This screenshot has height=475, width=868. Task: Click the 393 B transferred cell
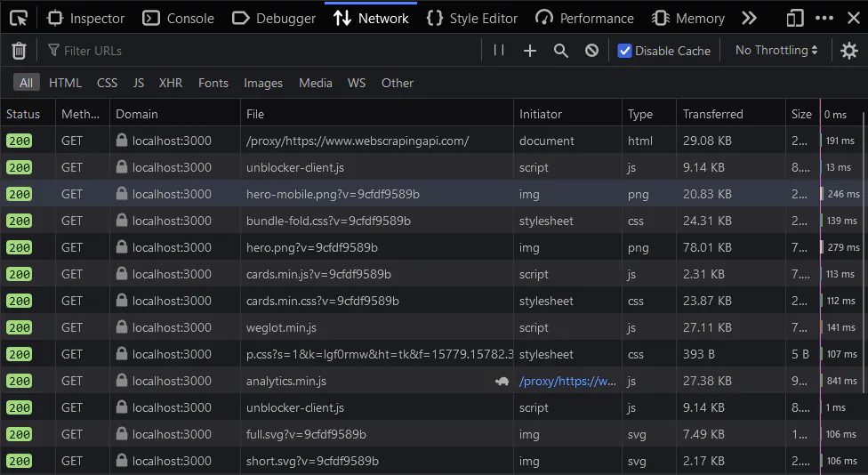point(699,354)
